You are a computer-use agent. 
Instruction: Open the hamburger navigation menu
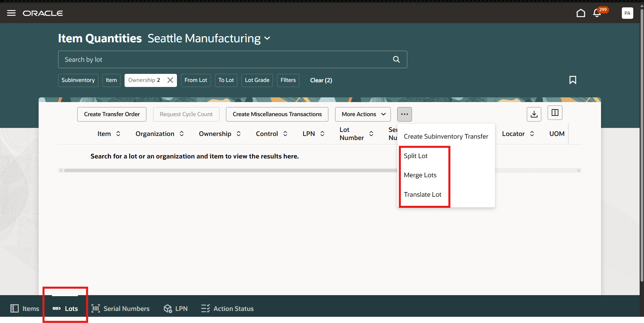point(11,13)
